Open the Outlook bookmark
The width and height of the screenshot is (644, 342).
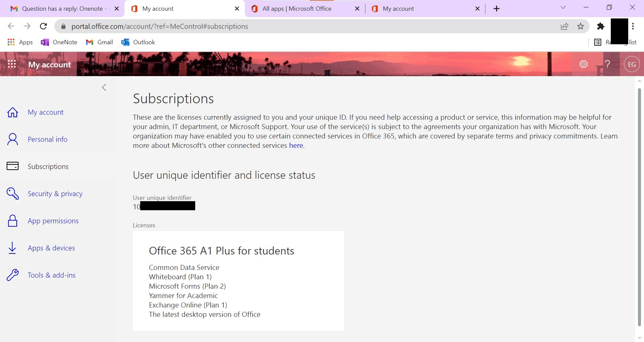[138, 42]
